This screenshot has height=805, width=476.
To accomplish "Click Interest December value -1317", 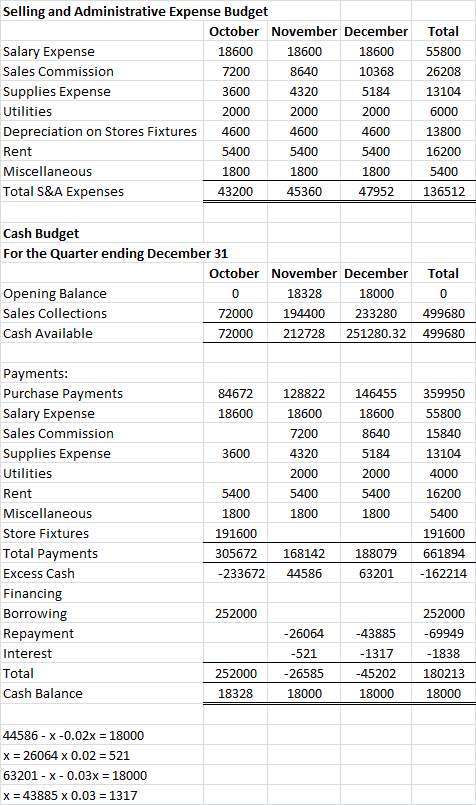I will click(x=376, y=654).
